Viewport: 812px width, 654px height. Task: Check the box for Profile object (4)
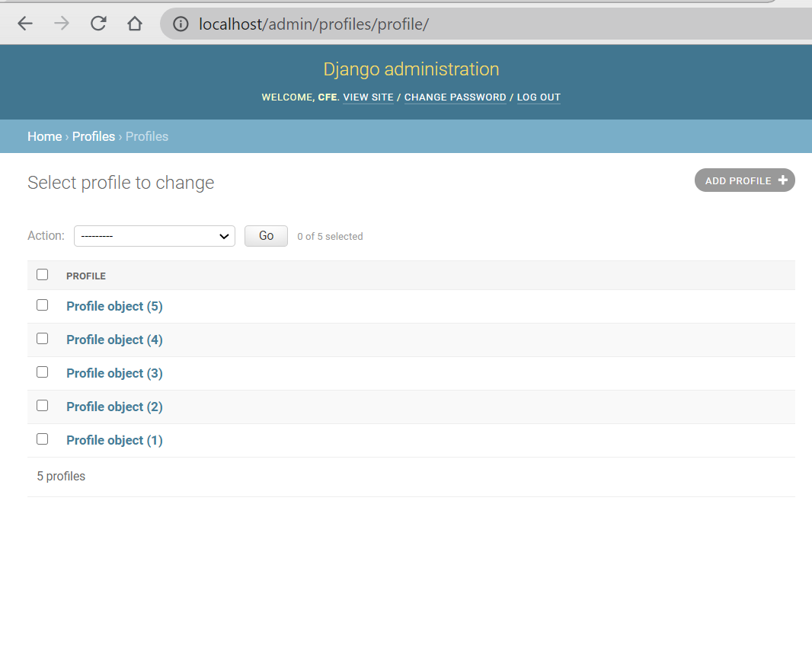(43, 339)
